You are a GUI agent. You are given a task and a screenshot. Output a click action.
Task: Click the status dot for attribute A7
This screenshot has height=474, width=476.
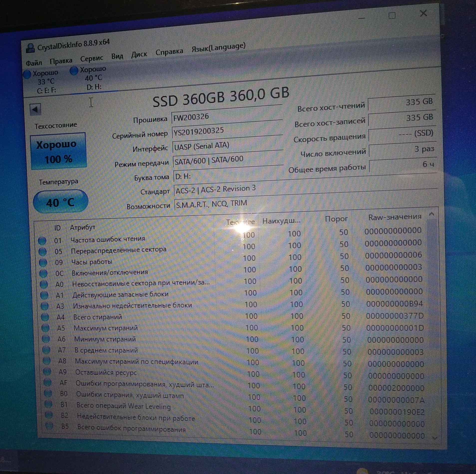46,350
